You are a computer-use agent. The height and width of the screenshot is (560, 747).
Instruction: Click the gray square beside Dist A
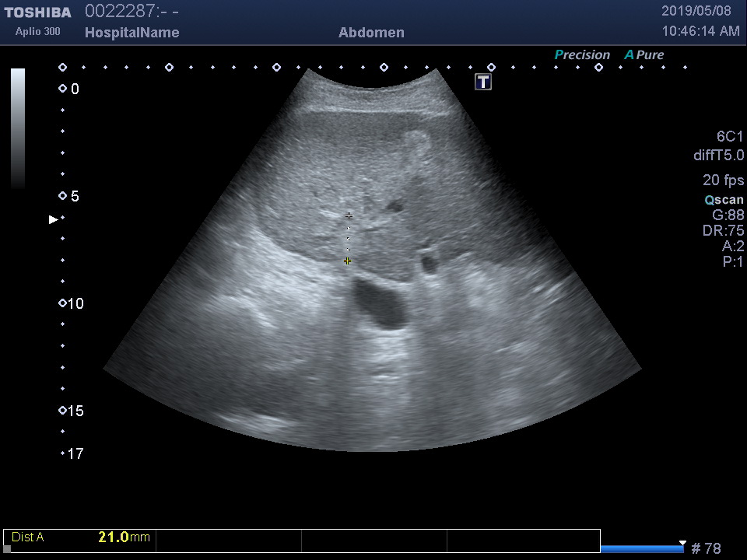pos(7,548)
